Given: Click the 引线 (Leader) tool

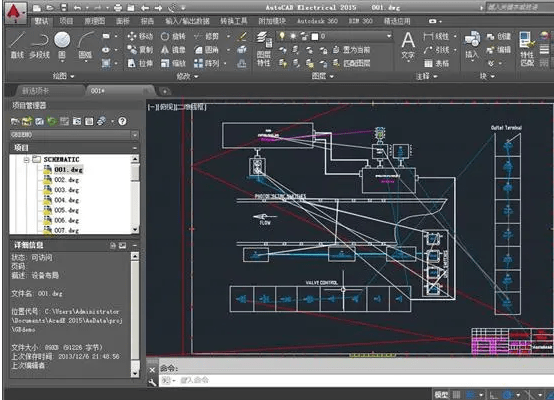Looking at the screenshot, I should tap(436, 50).
